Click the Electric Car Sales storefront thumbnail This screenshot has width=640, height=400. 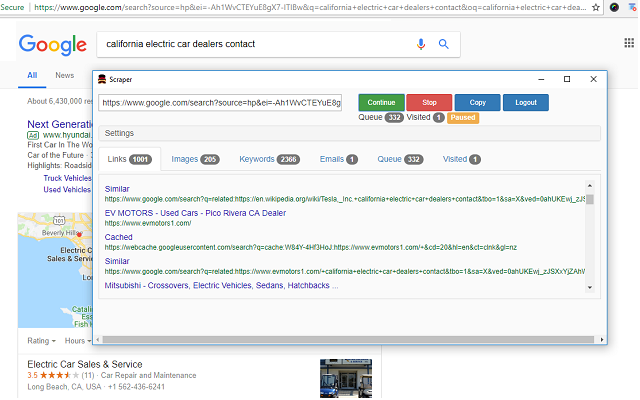click(x=346, y=378)
